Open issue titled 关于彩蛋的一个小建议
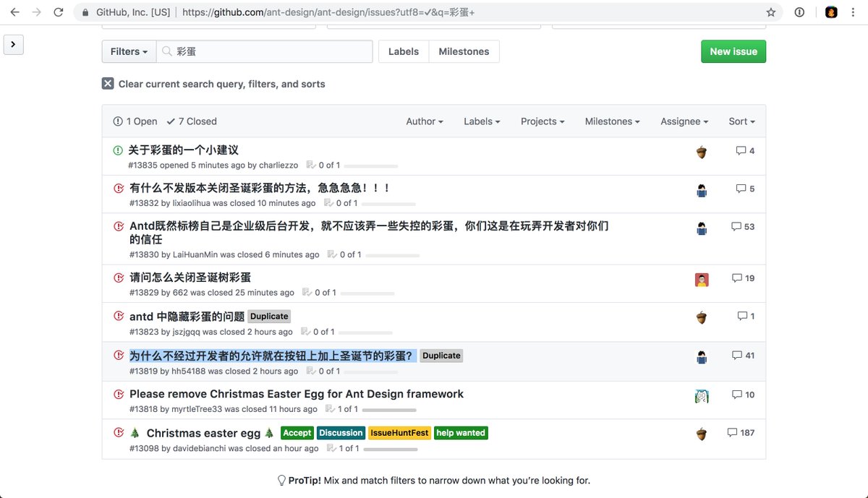This screenshot has height=498, width=868. coord(184,150)
